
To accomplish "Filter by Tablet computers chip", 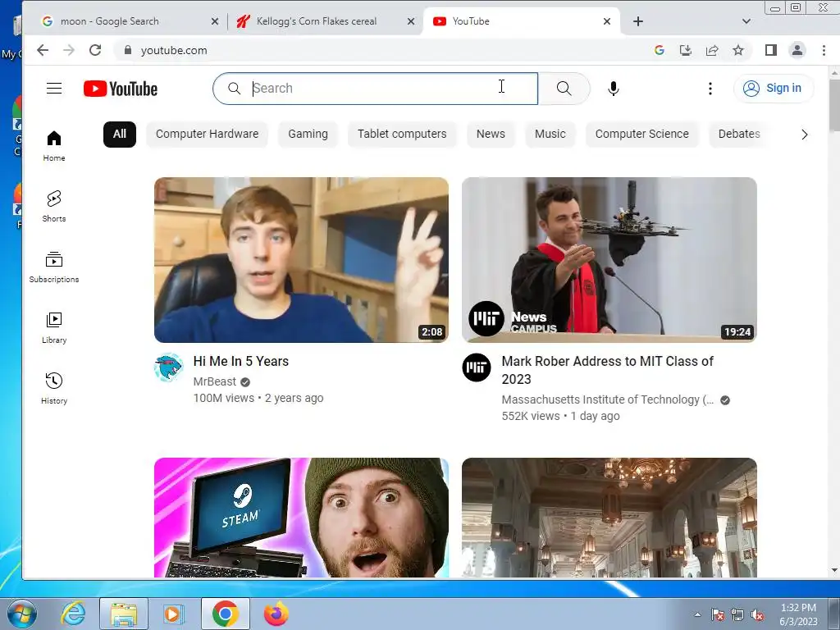I will coord(402,134).
